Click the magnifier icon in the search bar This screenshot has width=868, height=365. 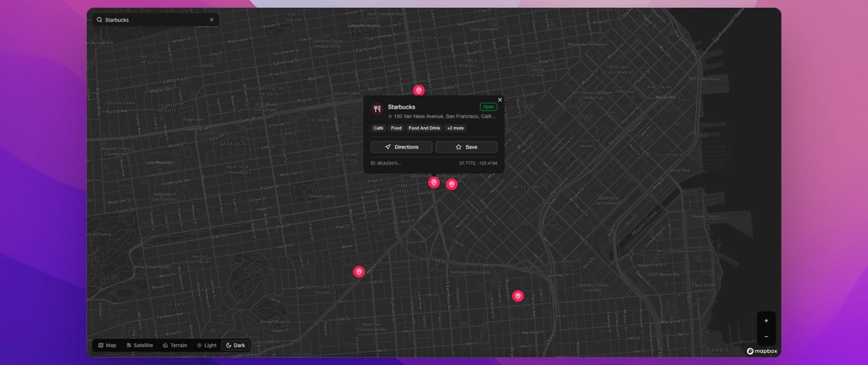tap(100, 20)
